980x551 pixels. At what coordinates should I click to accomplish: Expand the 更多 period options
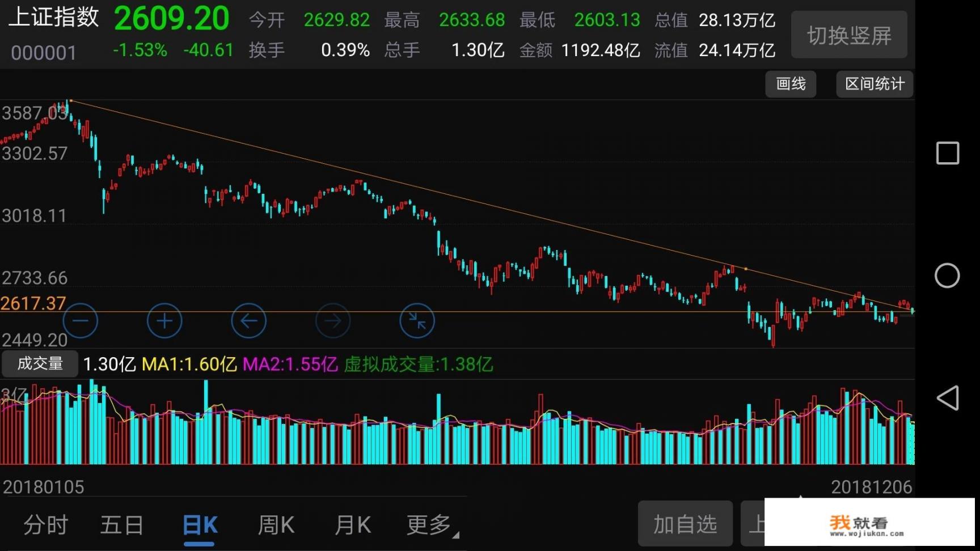432,525
